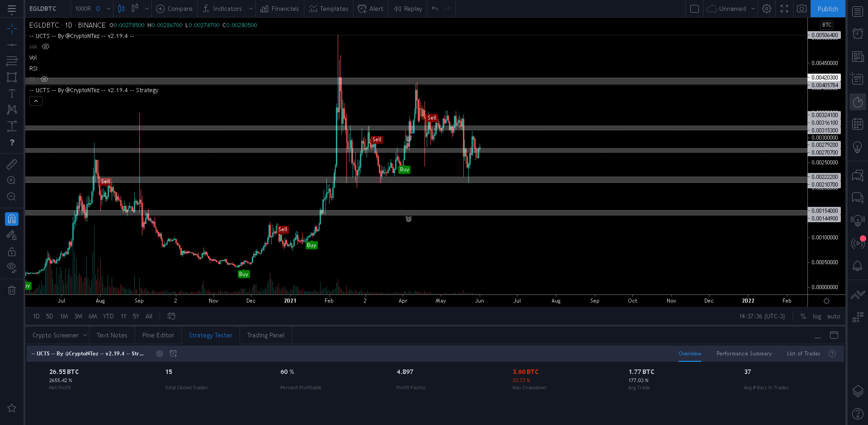This screenshot has width=868, height=425.
Task: Pick the text annotation tool
Action: [x=12, y=93]
